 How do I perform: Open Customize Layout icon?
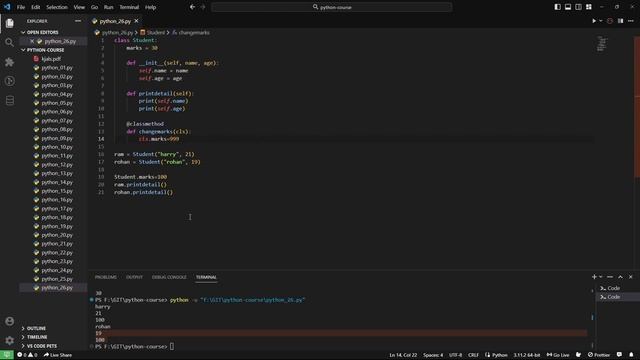(589, 7)
